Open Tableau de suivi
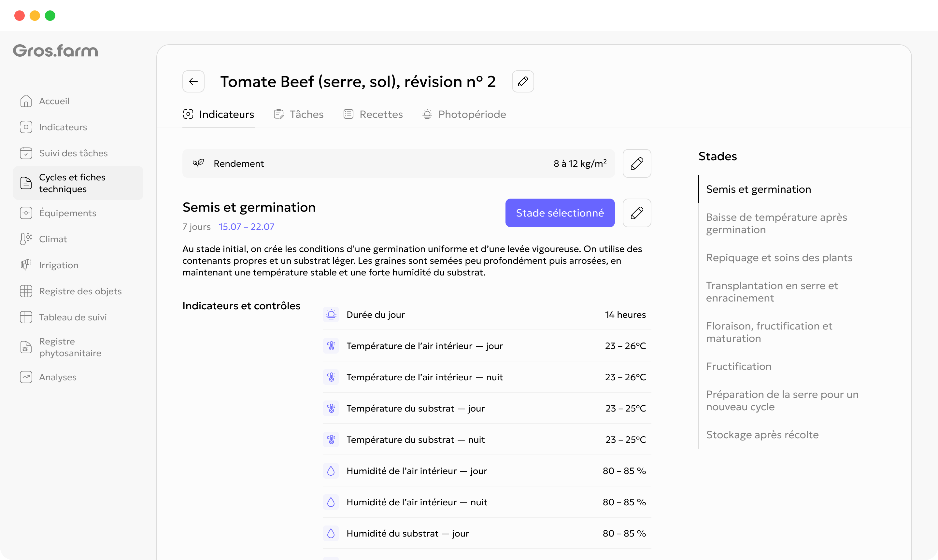938x560 pixels. (x=78, y=317)
